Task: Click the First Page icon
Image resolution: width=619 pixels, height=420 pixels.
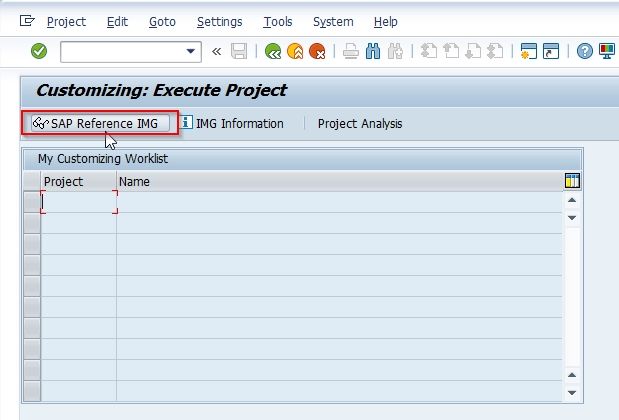Action: 429,51
